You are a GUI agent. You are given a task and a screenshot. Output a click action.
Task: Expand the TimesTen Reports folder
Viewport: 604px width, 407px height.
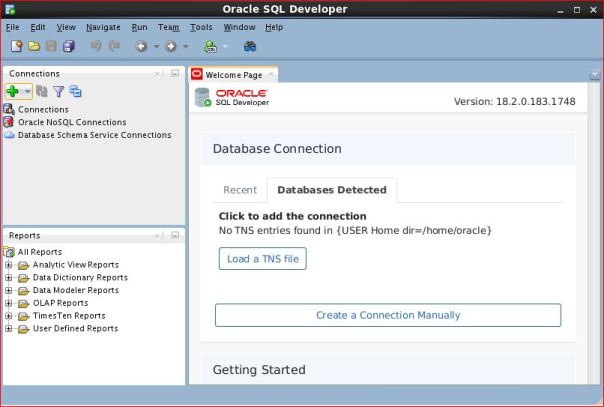tap(8, 316)
